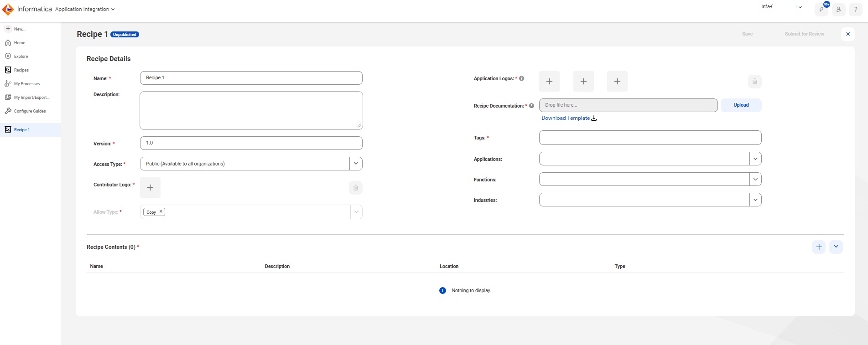The image size is (868, 345).
Task: Remove the Copy chip from Allow Type
Action: (x=161, y=211)
